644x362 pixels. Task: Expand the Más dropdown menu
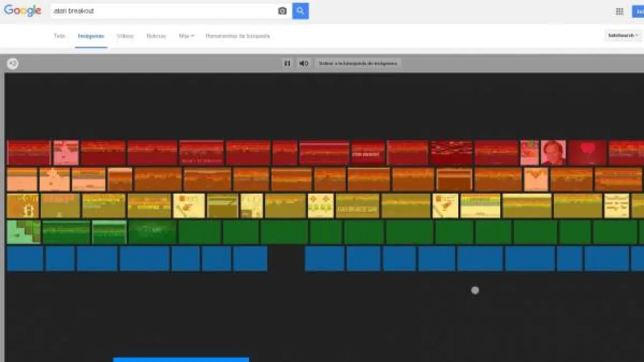pyautogui.click(x=186, y=36)
